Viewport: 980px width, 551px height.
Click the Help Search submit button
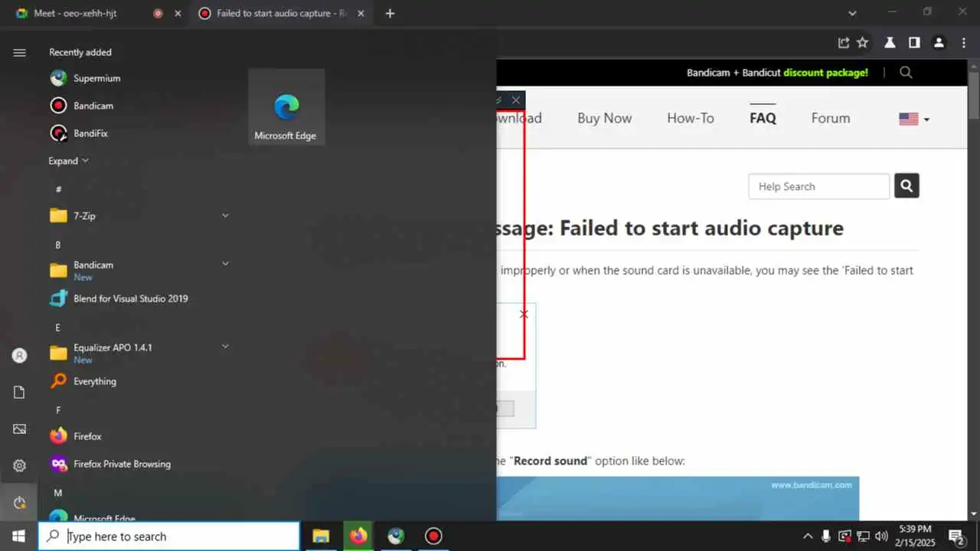click(906, 186)
